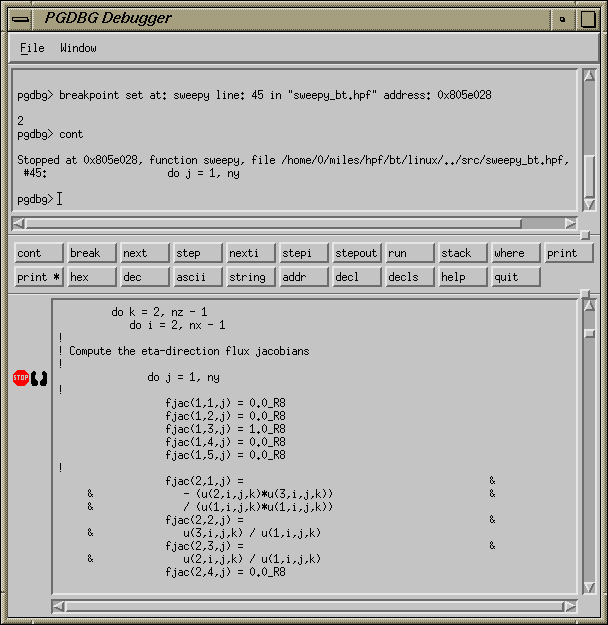
Task: Click in the pgdbg command prompt area
Action: 300,199
